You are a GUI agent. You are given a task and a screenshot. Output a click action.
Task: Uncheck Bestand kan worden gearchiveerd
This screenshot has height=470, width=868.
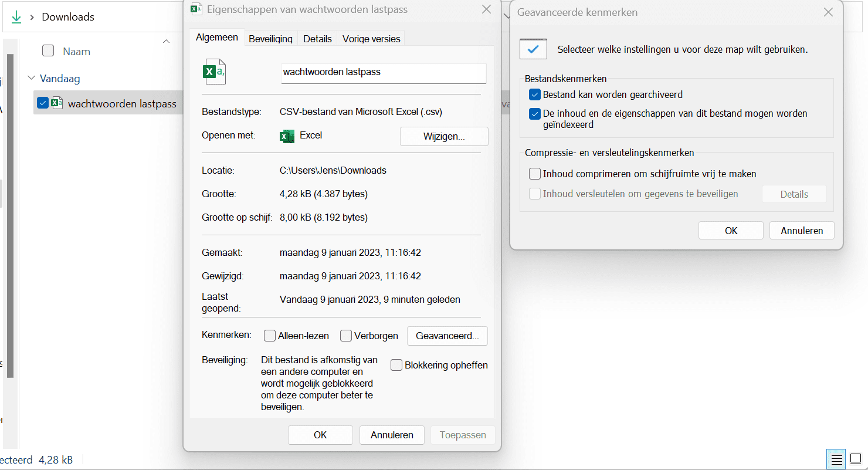(x=534, y=94)
